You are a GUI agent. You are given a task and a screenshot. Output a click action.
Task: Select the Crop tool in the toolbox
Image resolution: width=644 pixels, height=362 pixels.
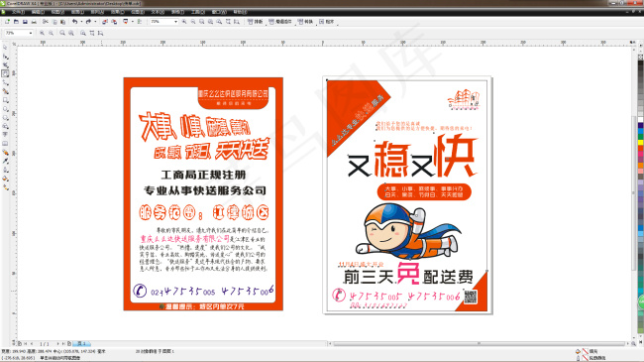pos(5,65)
